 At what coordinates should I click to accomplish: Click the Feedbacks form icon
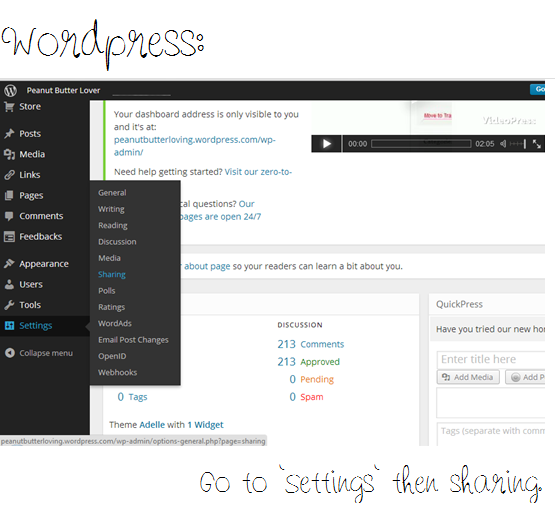(9, 236)
